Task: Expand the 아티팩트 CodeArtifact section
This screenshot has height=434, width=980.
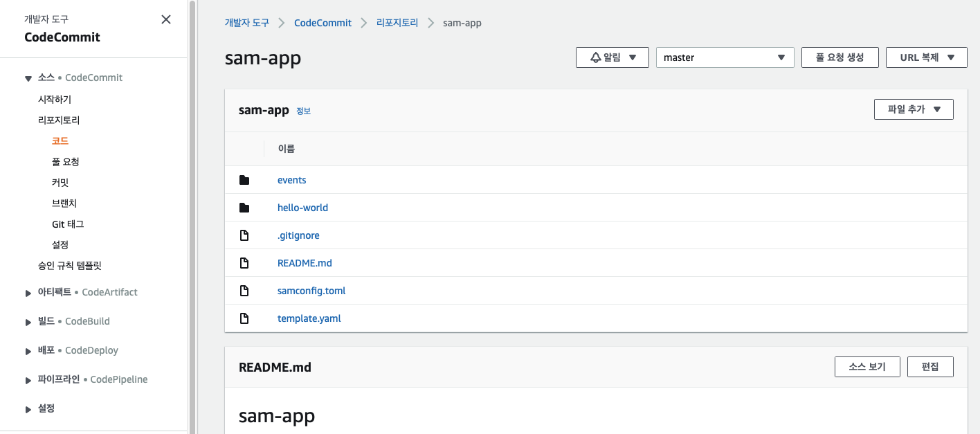Action: (28, 293)
